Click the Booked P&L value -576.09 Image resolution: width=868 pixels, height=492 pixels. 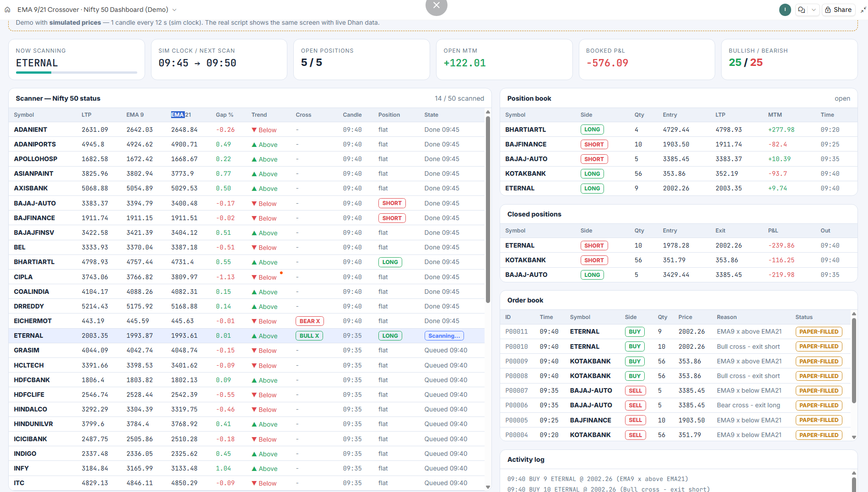click(x=607, y=63)
